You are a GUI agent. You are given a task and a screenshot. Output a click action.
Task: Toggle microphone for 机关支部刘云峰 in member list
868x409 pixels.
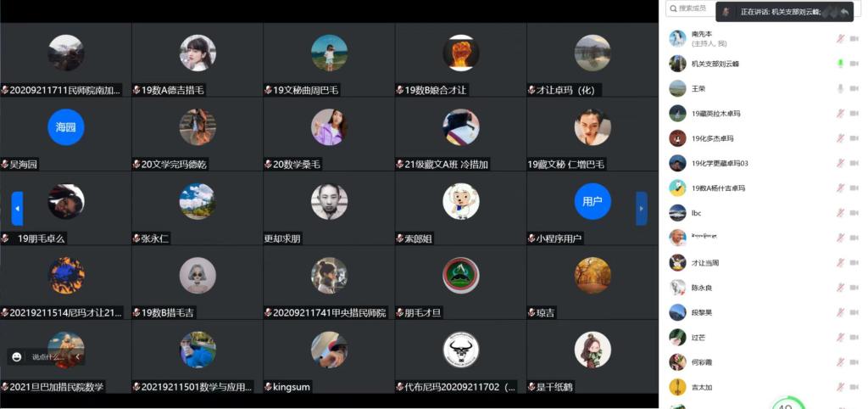tap(840, 64)
